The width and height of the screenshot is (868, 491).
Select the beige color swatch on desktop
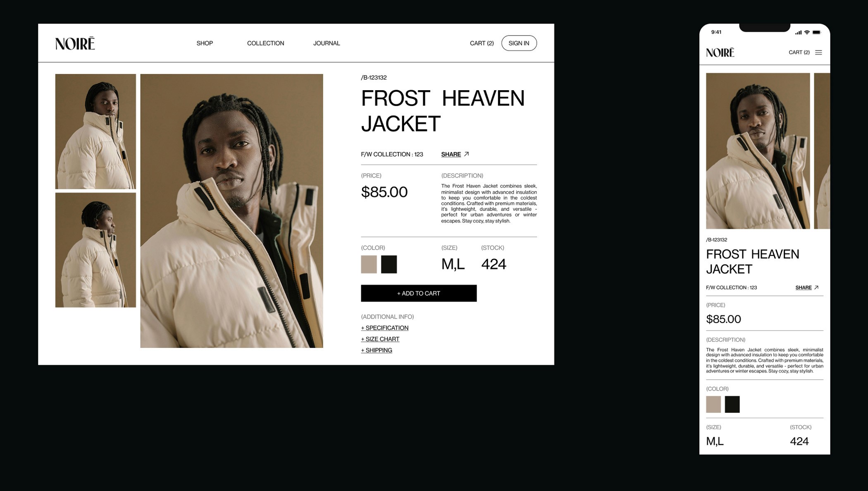[x=369, y=264]
